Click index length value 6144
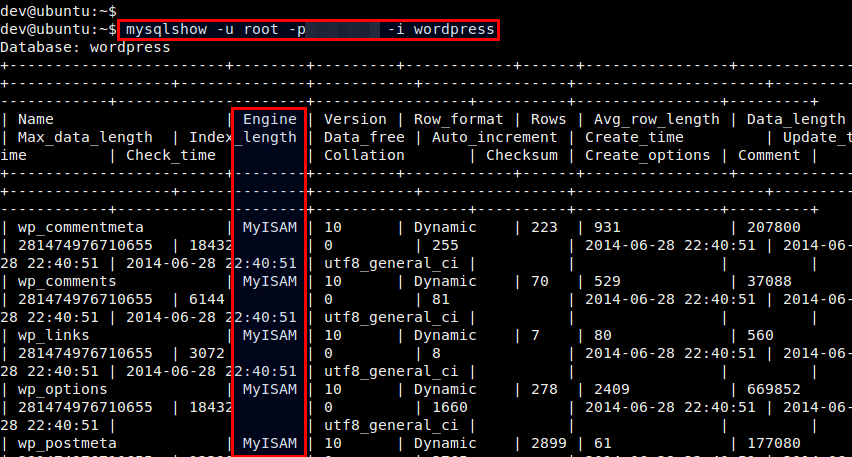This screenshot has height=457, width=852. 206,299
